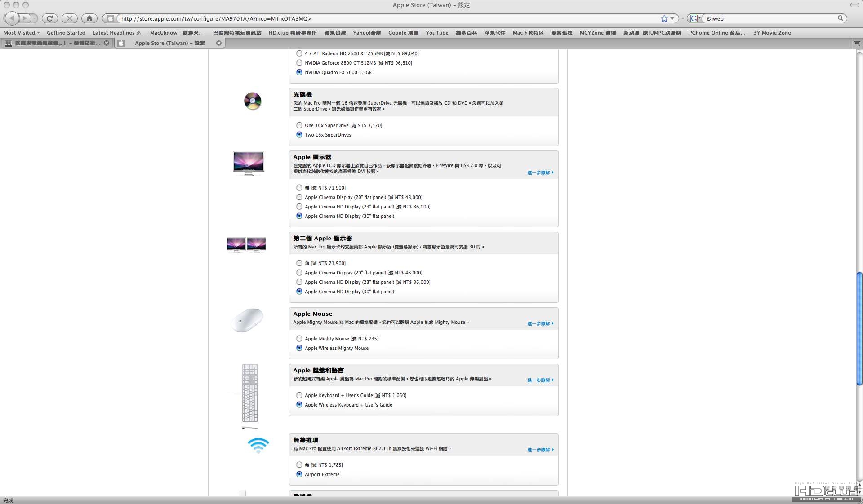Pick 23" display for 第二個 Apple 顯示器
The height and width of the screenshot is (504, 863).
tap(299, 282)
